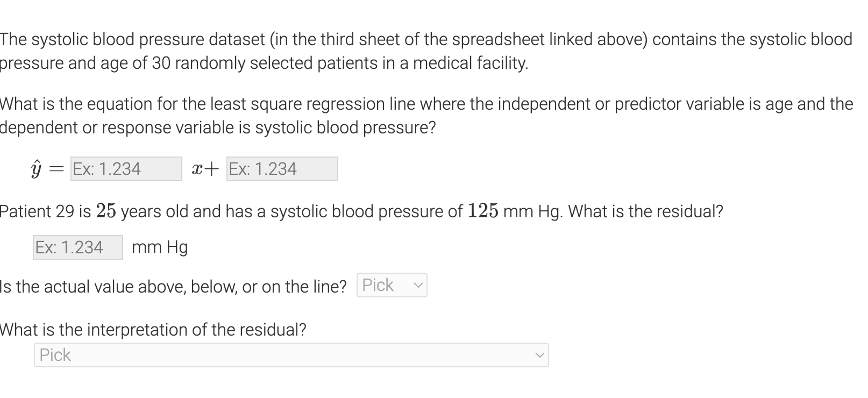Click the Pick control under interpretation question
The image size is (868, 398).
(290, 354)
